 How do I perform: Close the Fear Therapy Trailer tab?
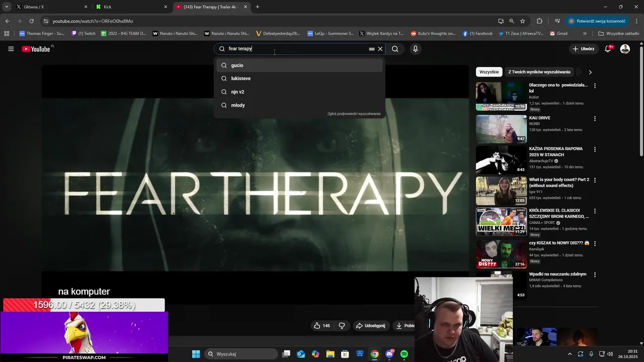point(246,7)
